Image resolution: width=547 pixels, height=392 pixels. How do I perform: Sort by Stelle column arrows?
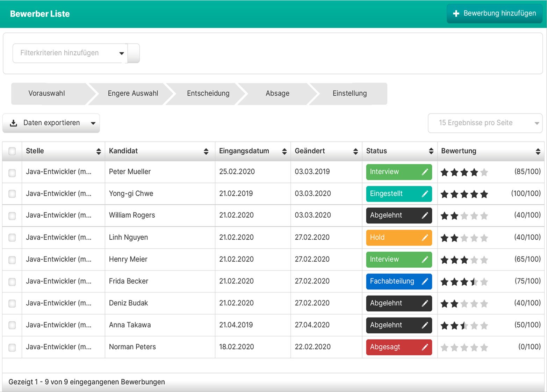pos(99,151)
